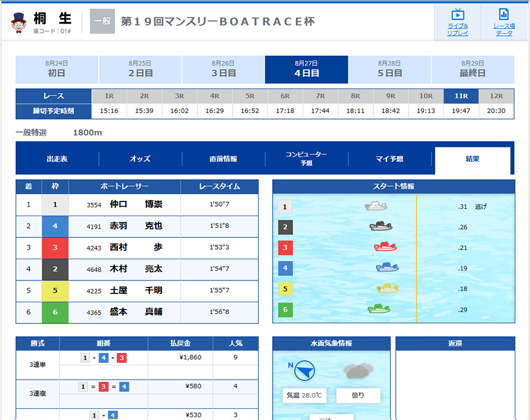The height and width of the screenshot is (420, 530).
Task: Click the 11R deadline time 19:47
Action: [x=461, y=111]
